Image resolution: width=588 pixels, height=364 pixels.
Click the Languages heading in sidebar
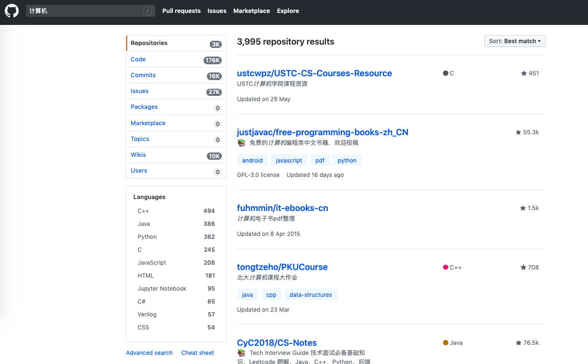[x=149, y=197]
